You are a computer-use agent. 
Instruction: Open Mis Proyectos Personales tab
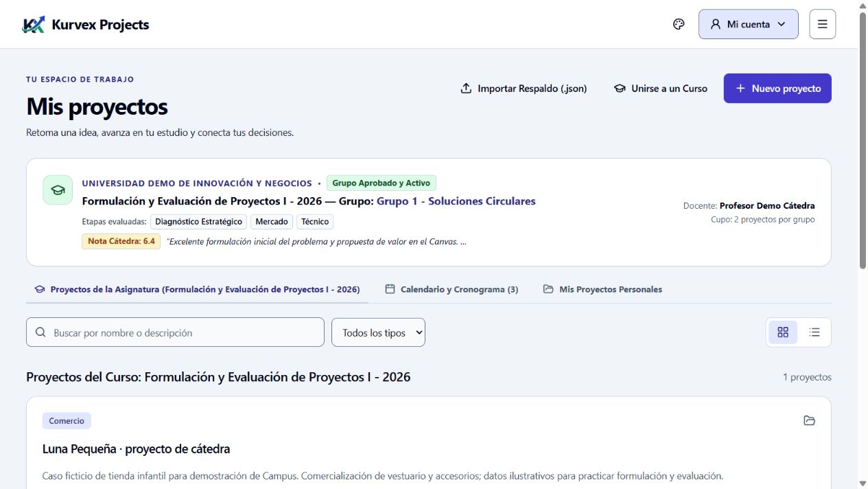[x=603, y=289]
